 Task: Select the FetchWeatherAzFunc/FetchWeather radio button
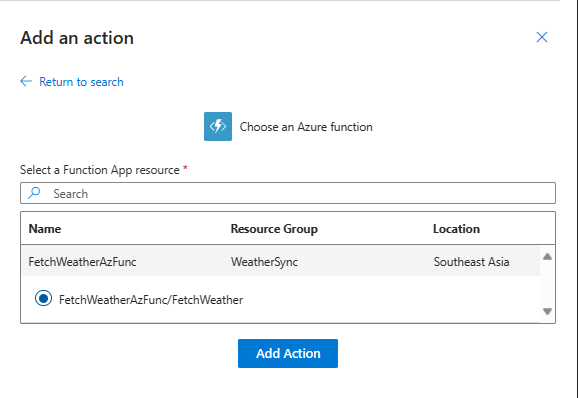tap(43, 298)
